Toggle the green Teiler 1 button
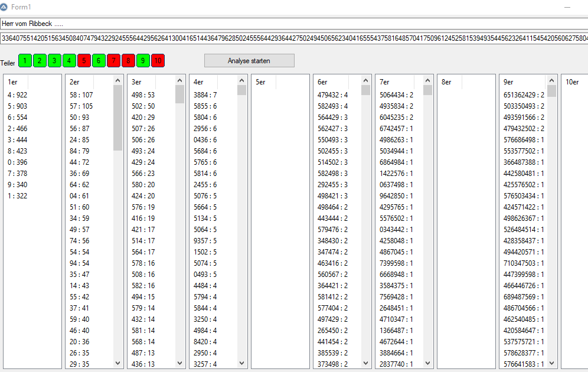This screenshot has width=588, height=372. (x=25, y=60)
